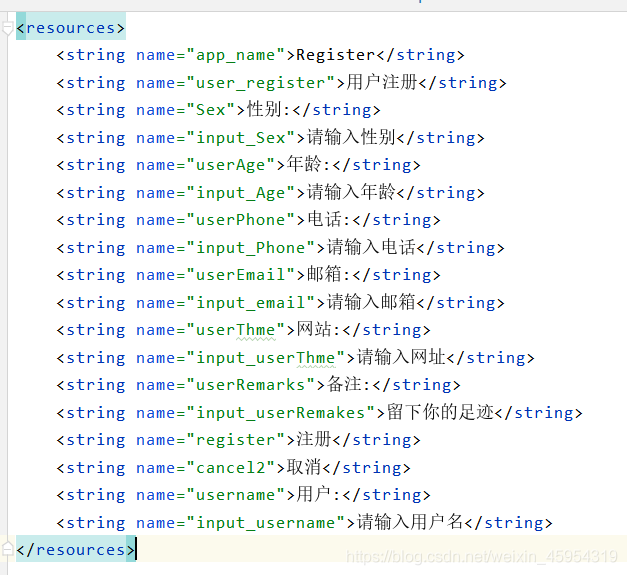
Task: Click the 备注: string value
Action: tap(349, 384)
